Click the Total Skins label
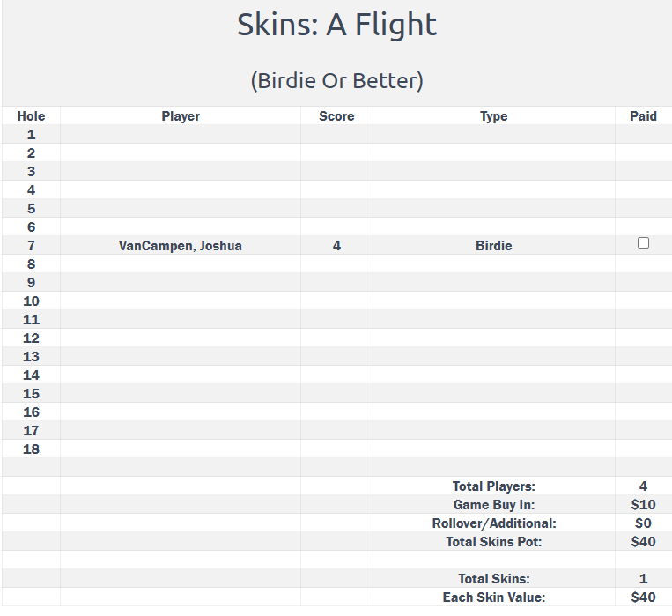This screenshot has height=616, width=672. click(x=493, y=579)
